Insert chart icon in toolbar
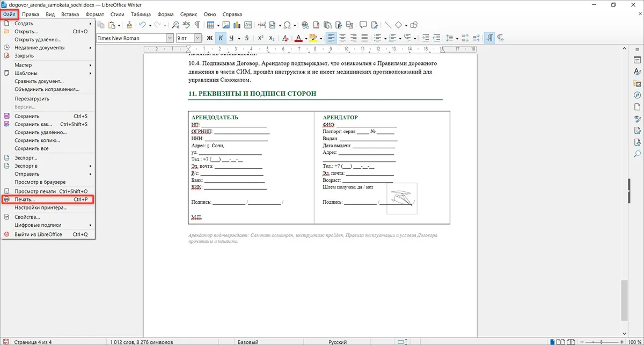This screenshot has height=345, width=644. [x=237, y=25]
